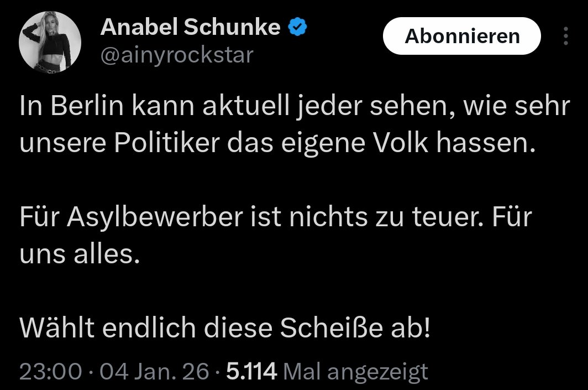Click the line "unsere Politiker das eigene Volk hassen."
588x390 pixels.
[278, 143]
